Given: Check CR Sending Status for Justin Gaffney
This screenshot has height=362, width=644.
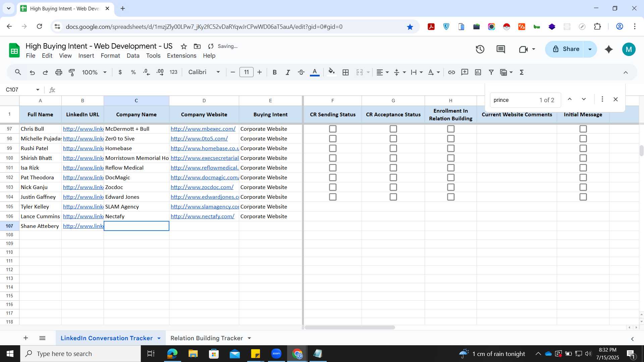Looking at the screenshot, I should point(333,197).
